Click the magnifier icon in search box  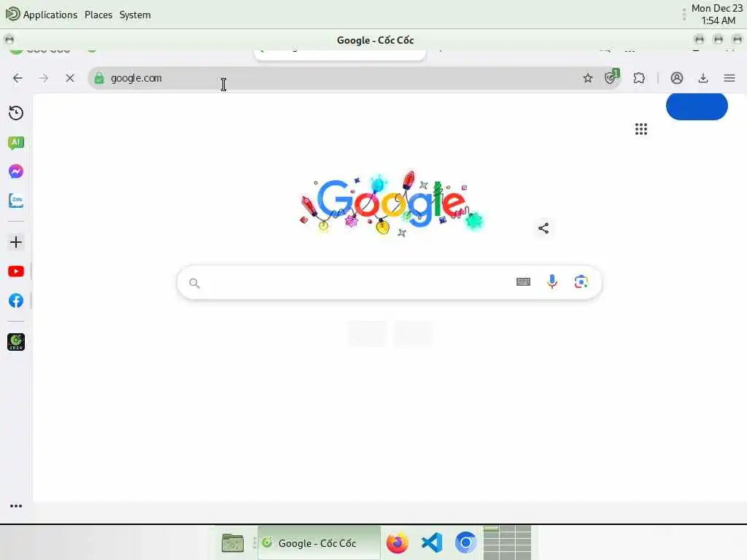194,284
